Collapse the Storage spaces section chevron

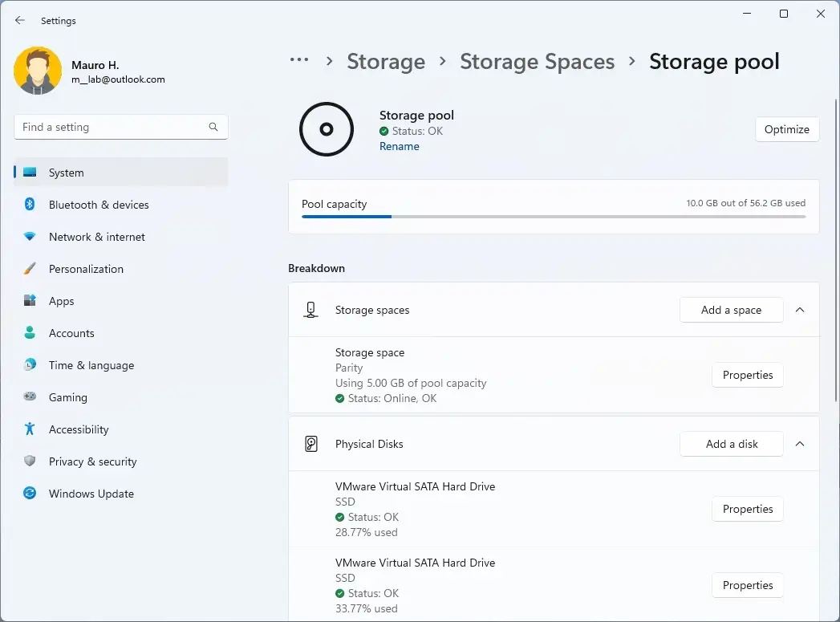click(800, 310)
